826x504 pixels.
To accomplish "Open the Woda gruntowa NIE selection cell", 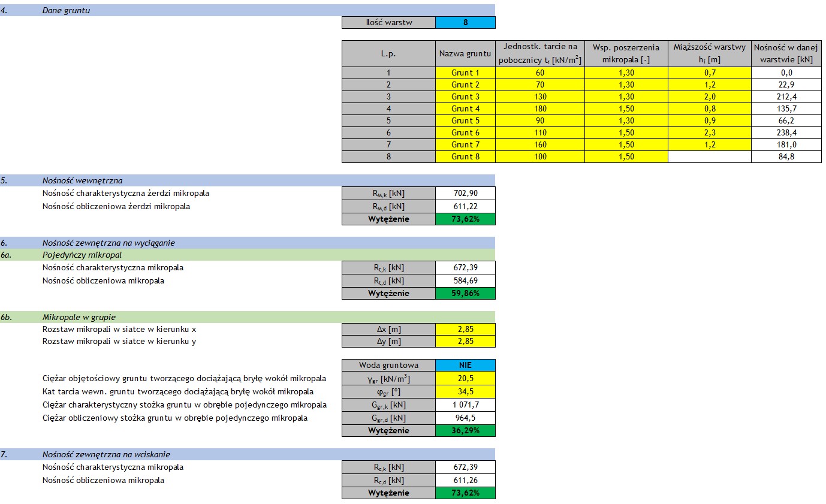I will click(x=465, y=365).
